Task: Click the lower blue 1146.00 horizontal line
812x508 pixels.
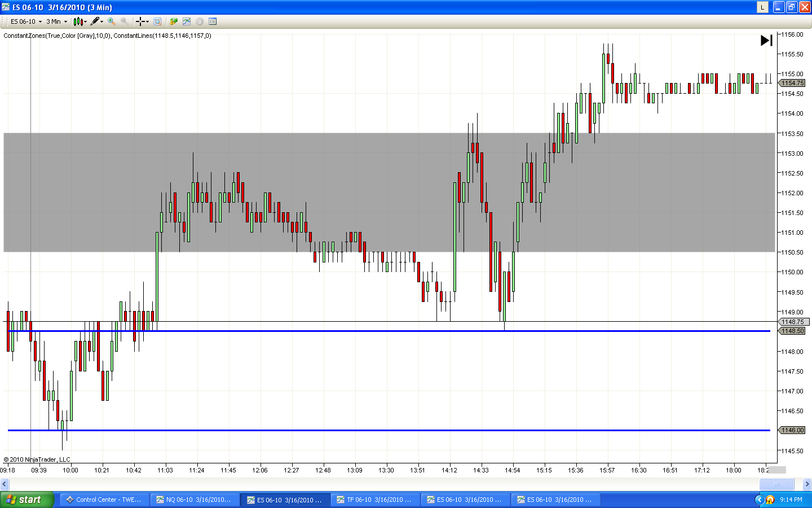Action: (x=389, y=430)
